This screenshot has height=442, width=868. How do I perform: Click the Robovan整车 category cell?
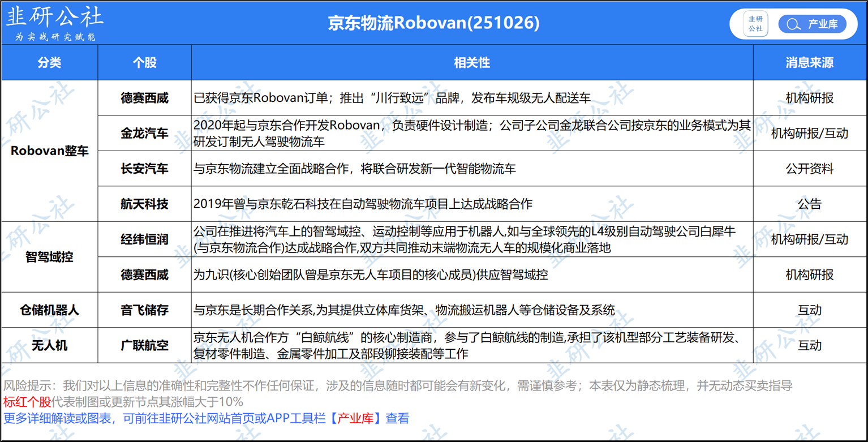(x=49, y=151)
